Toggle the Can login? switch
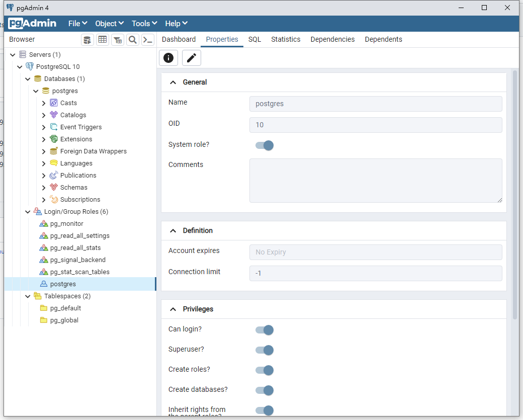 coord(265,330)
